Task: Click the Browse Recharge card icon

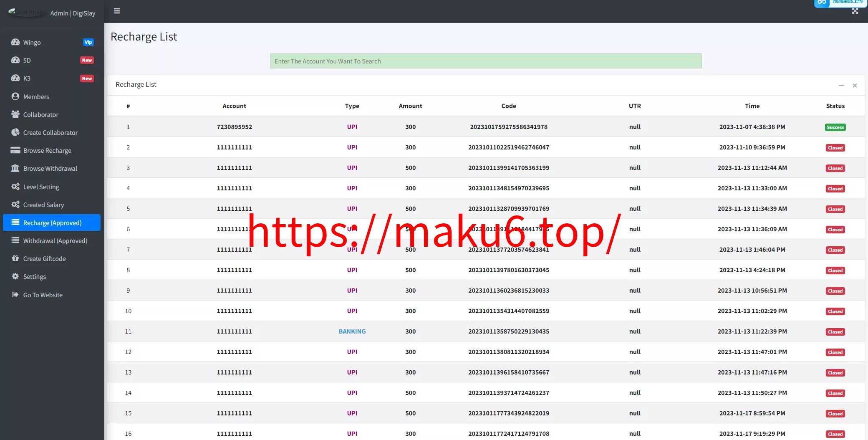Action: (15, 150)
